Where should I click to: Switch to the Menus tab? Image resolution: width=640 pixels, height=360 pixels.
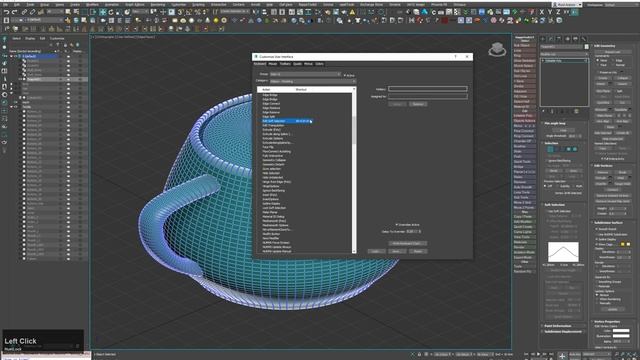coord(308,64)
